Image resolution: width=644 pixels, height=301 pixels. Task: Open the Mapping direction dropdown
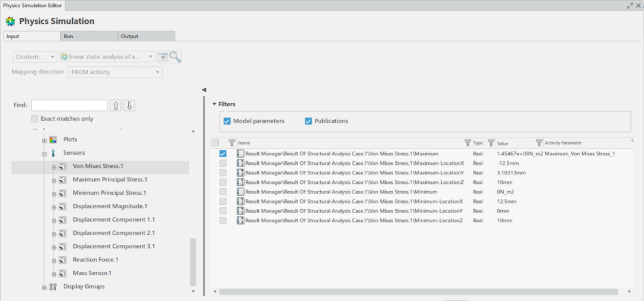(x=114, y=72)
